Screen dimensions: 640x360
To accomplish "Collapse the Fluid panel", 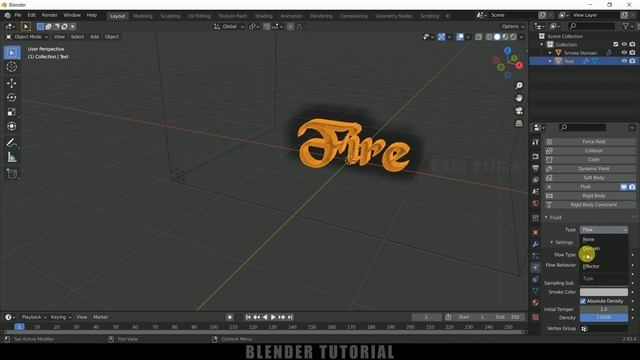I will point(546,218).
